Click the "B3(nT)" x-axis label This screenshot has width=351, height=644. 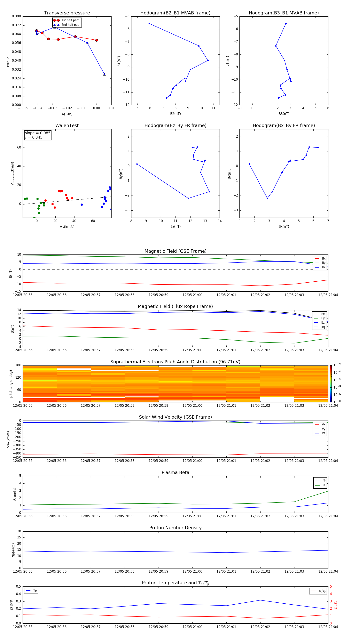pos(284,114)
